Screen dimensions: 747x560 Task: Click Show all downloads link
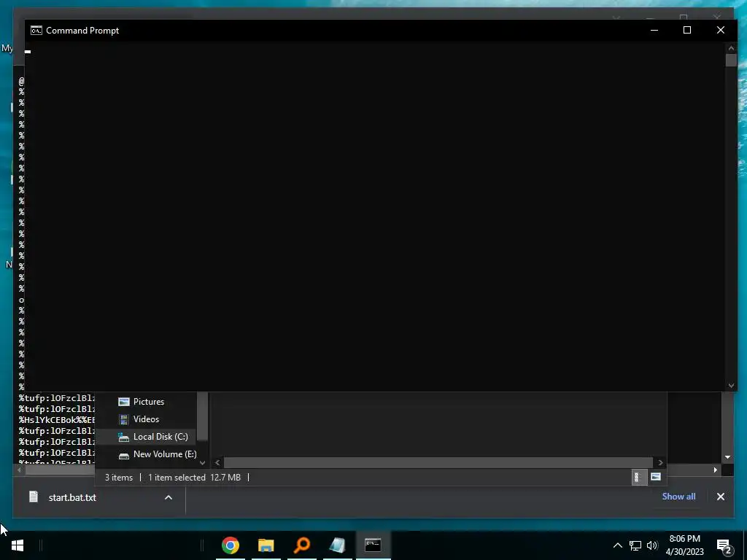678,496
